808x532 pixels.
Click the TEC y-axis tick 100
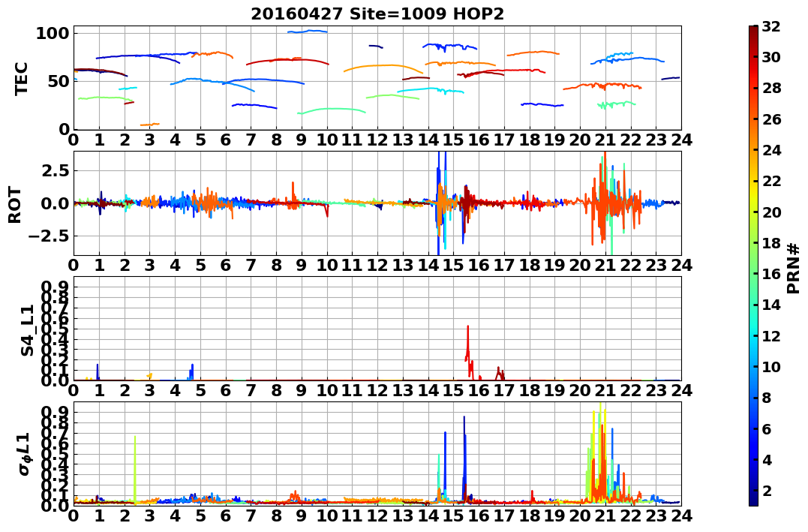(x=53, y=34)
